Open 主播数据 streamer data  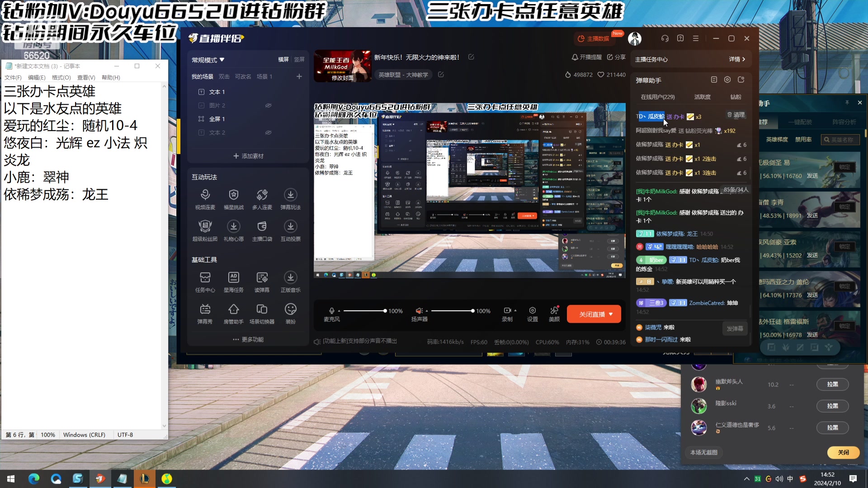(594, 38)
